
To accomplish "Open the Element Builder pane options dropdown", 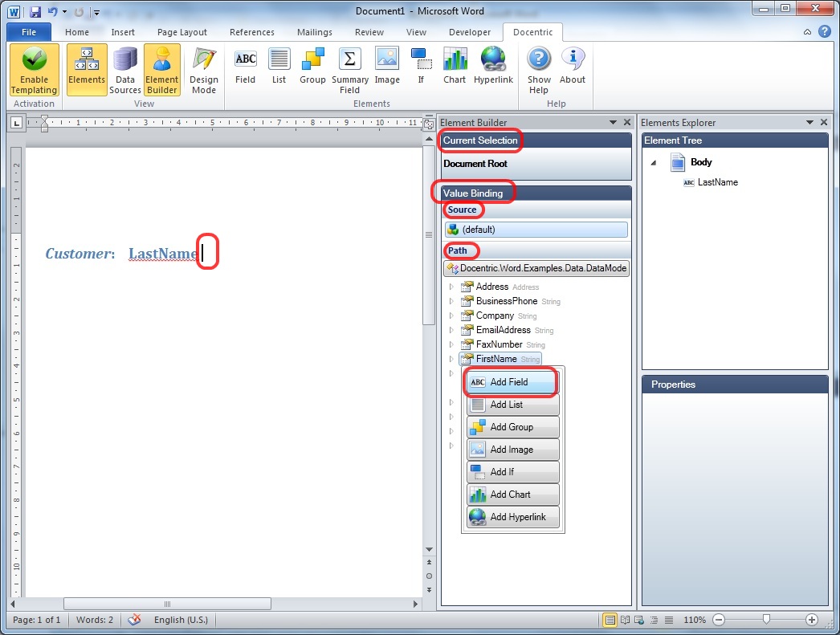I will (x=613, y=123).
